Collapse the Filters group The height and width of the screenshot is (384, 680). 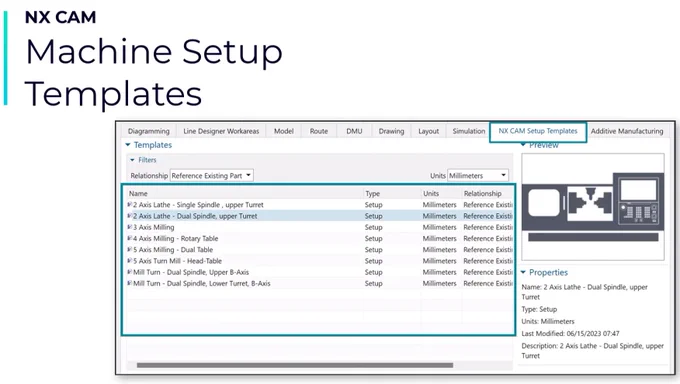pos(132,160)
